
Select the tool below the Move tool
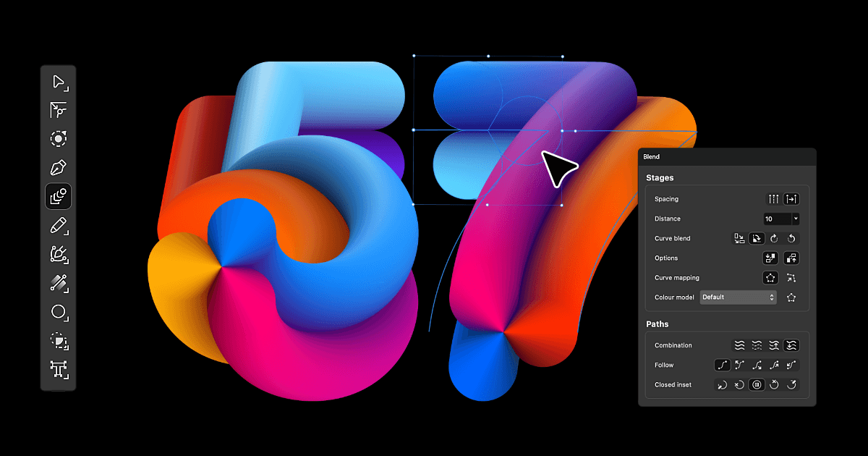(x=59, y=110)
